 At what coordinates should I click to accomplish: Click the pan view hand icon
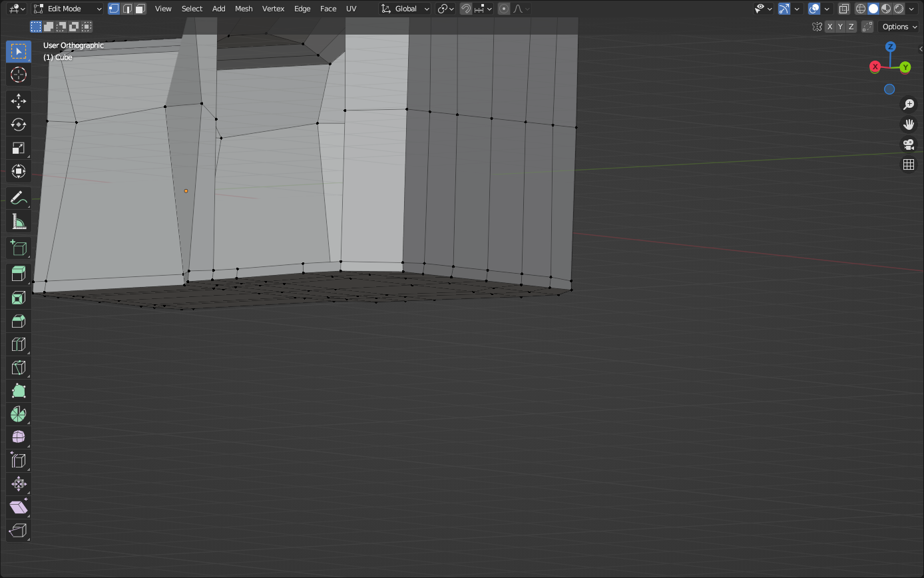tap(909, 125)
